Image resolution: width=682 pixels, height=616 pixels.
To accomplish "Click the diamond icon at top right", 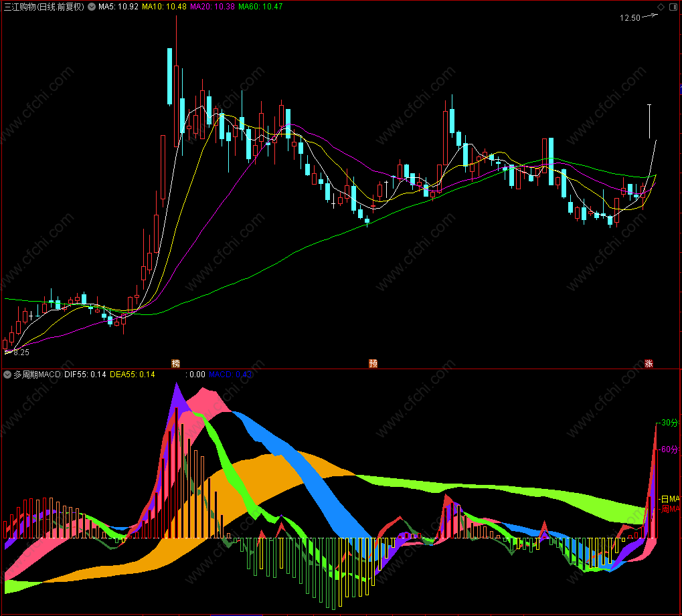I will coord(661,7).
